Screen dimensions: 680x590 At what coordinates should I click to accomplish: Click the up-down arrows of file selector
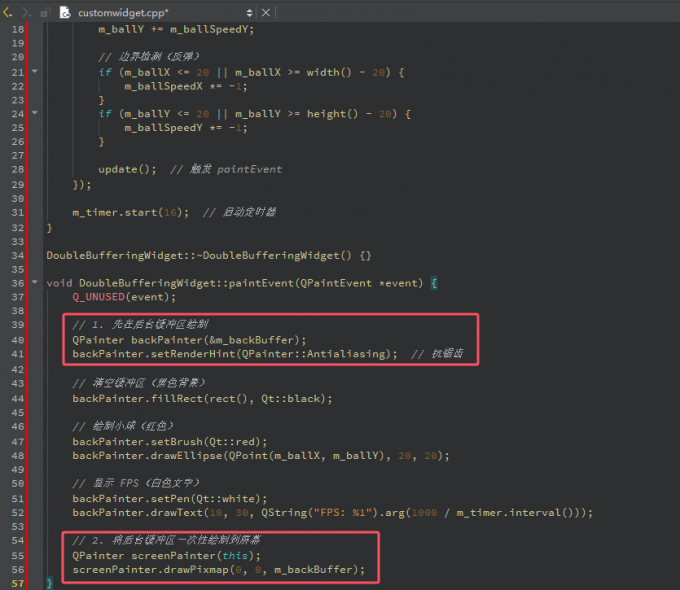coord(249,13)
